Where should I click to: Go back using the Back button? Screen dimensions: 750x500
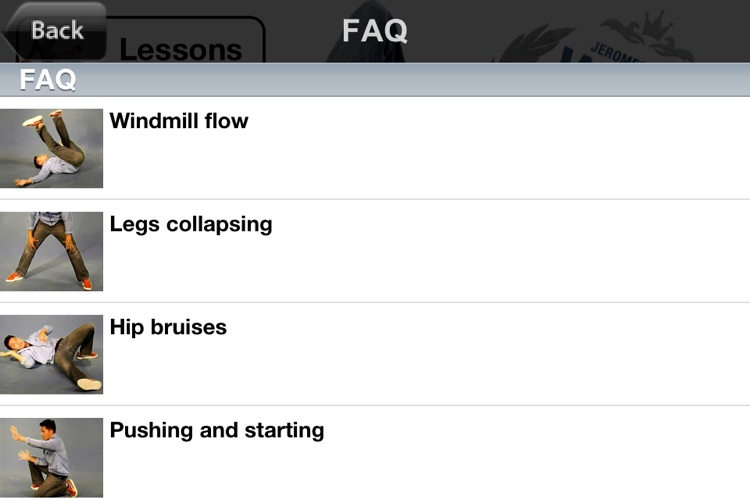(x=55, y=31)
